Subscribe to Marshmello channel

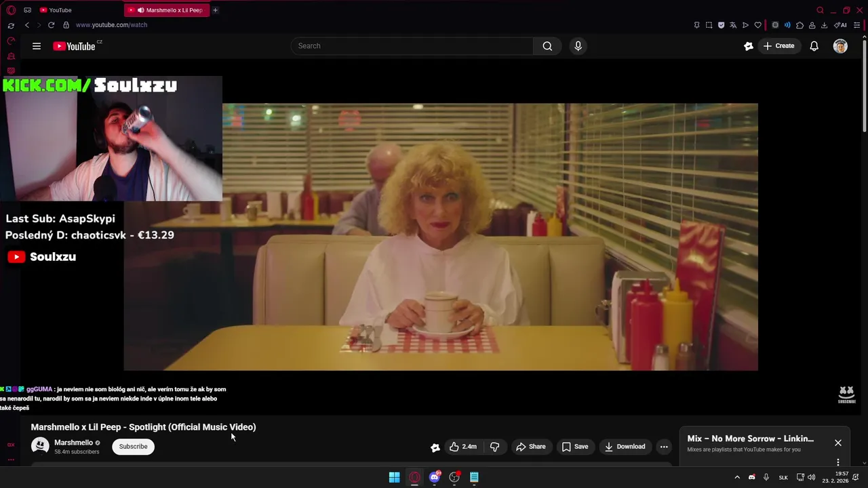point(133,447)
